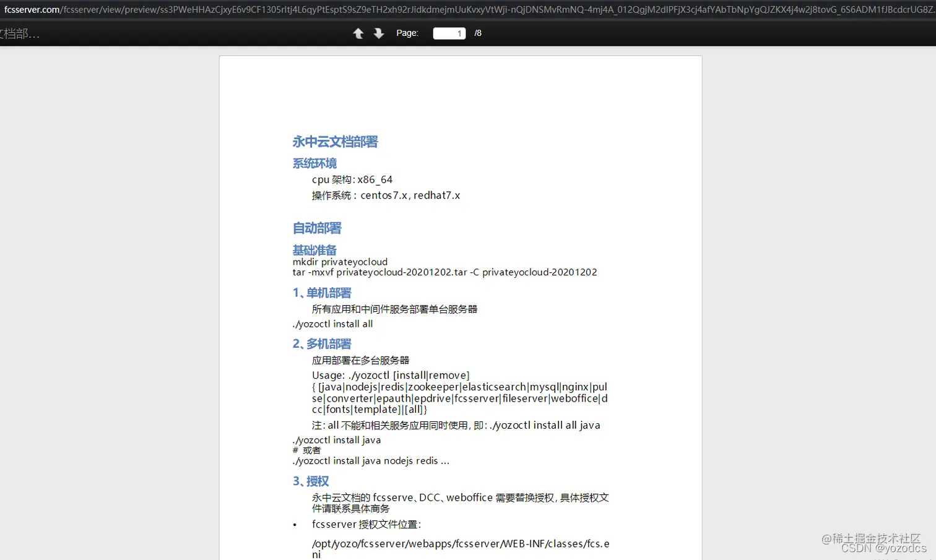The height and width of the screenshot is (560, 936).
Task: Click the 自动部署 section heading
Action: (316, 228)
